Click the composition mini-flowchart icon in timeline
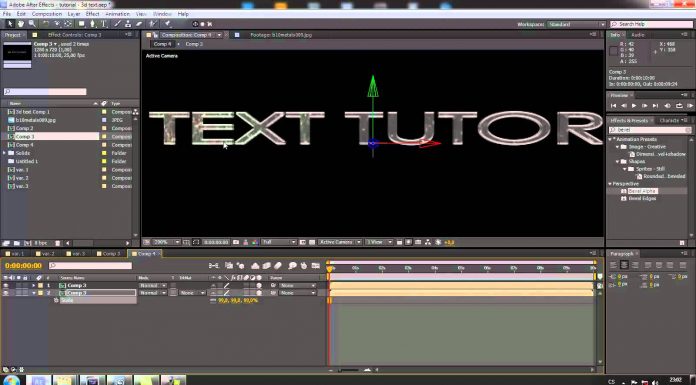Image resolution: width=696 pixels, height=385 pixels. (214, 266)
